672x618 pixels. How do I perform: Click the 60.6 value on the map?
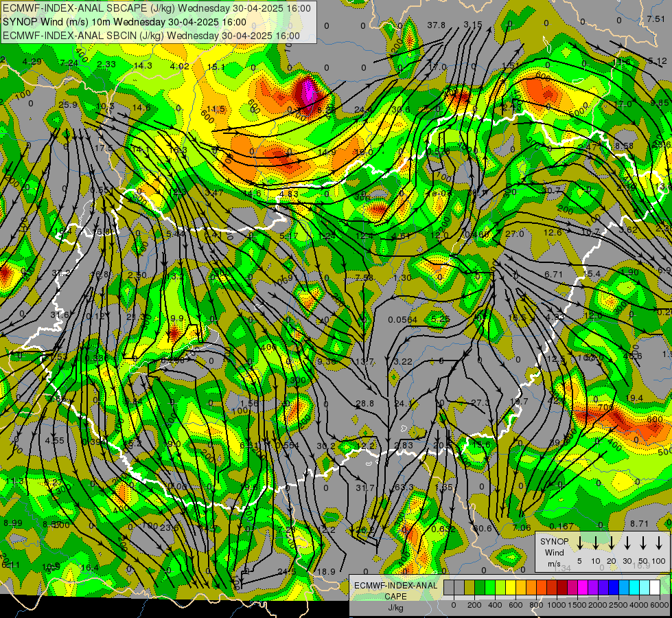[483, 528]
